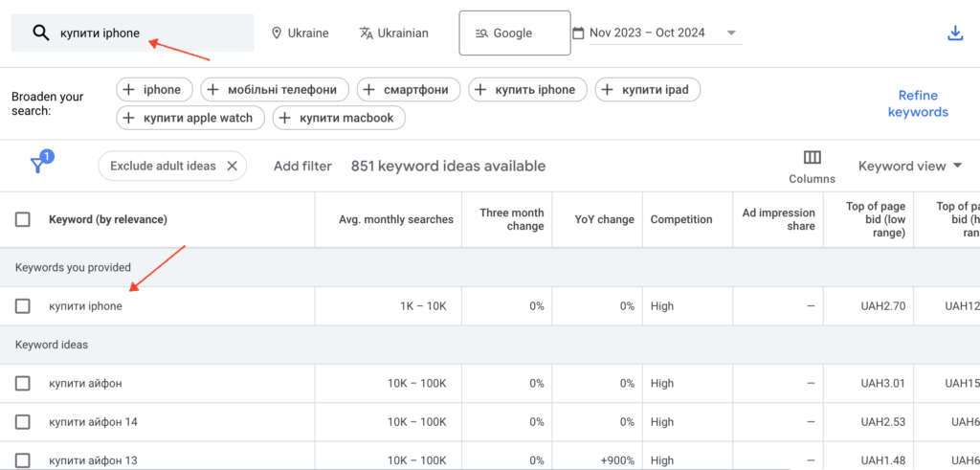Click the Refine keywords link

[x=917, y=103]
